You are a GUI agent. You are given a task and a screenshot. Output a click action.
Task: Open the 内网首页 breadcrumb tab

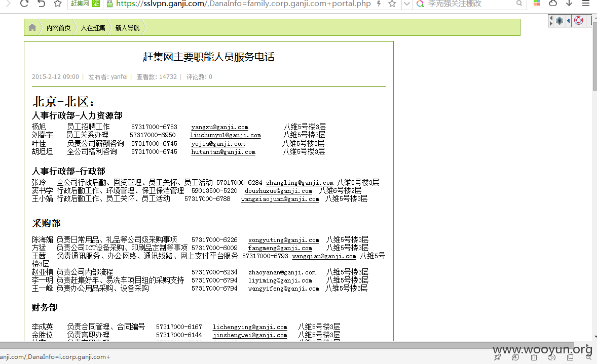(x=59, y=28)
